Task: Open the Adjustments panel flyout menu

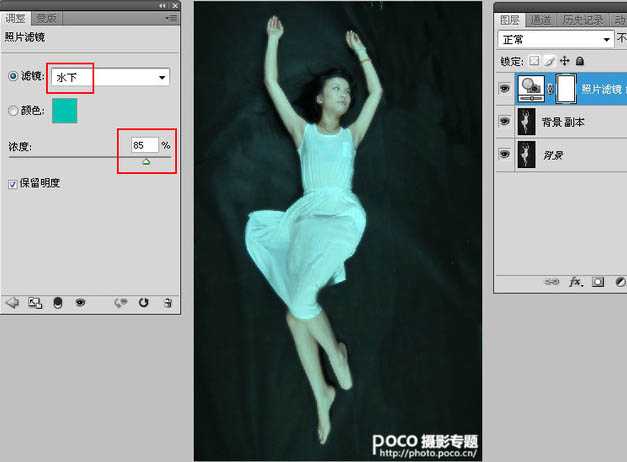Action: pos(172,18)
